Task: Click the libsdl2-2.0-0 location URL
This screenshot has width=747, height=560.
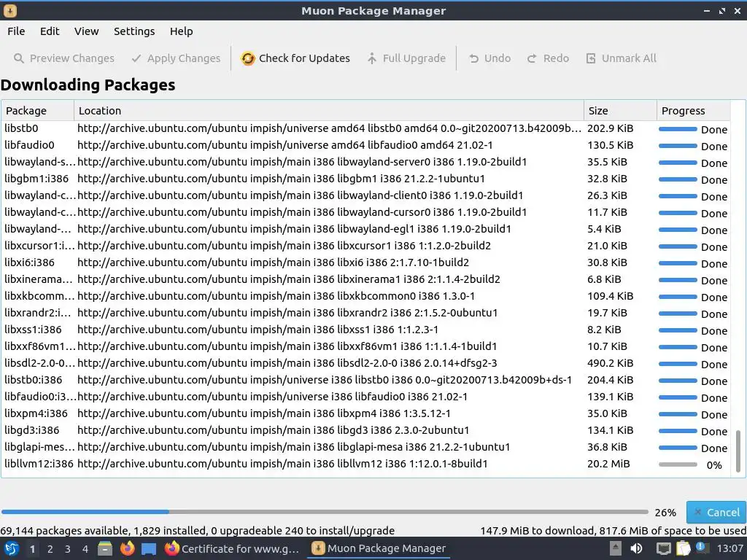Action: [287, 363]
